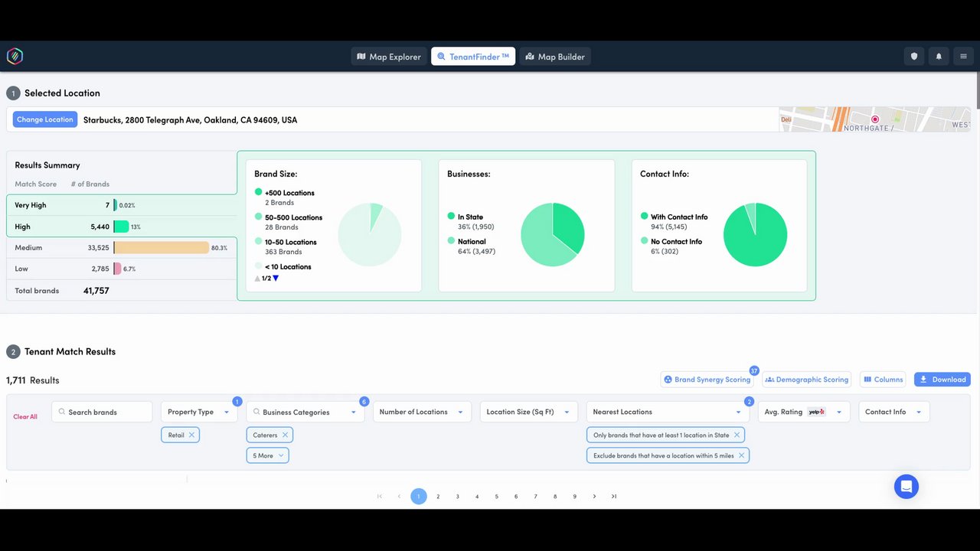Screen dimensions: 980x551
Task: Remove the Retail filter chip
Action: 191,435
